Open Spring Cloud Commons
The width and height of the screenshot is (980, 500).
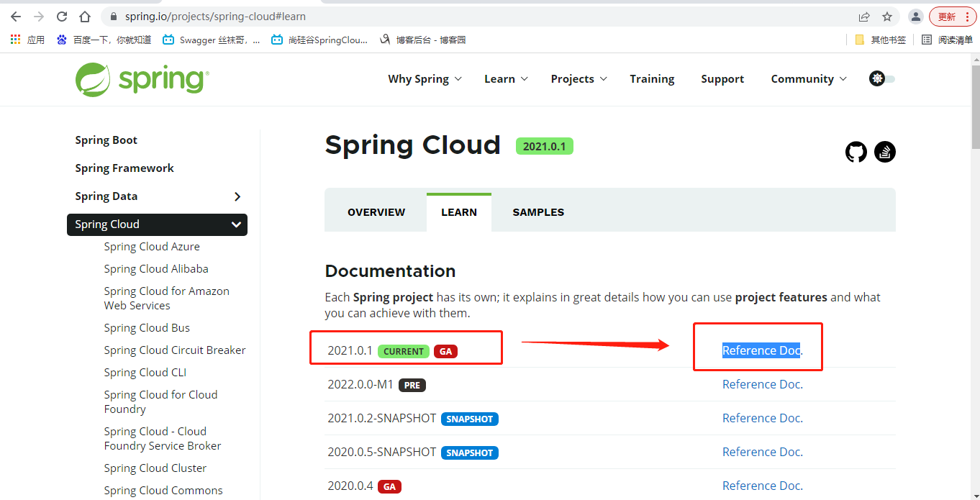tap(163, 491)
